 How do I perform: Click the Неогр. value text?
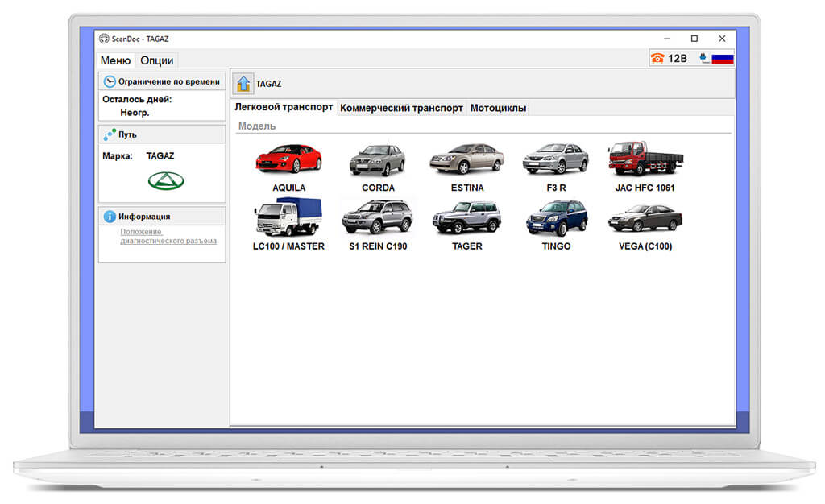(135, 113)
